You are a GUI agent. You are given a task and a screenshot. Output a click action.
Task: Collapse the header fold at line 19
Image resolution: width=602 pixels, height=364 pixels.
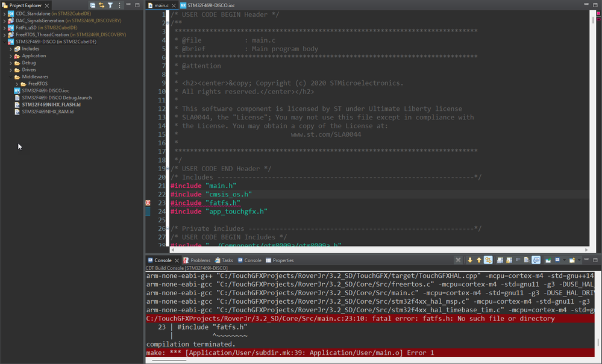168,168
